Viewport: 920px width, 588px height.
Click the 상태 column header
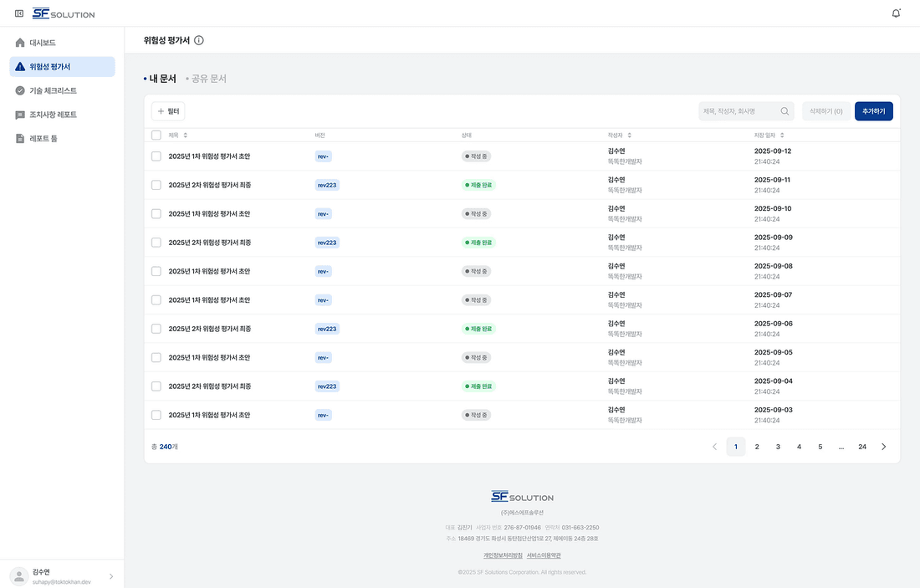(467, 135)
